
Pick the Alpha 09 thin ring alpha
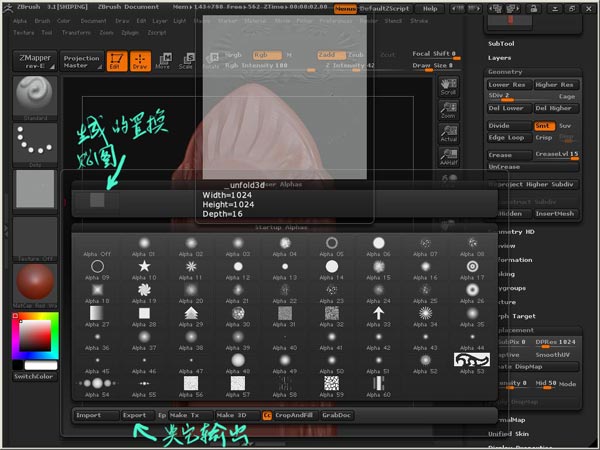[97, 266]
